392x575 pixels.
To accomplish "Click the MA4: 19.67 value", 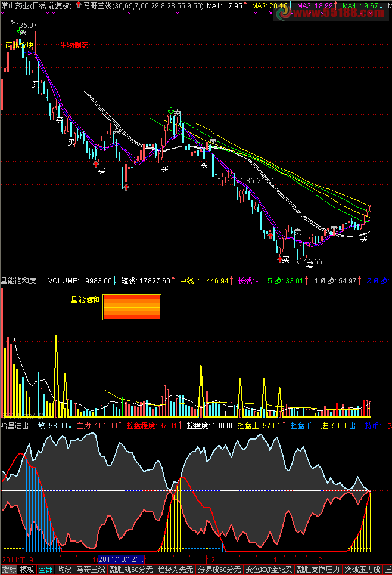I will pos(360,5).
